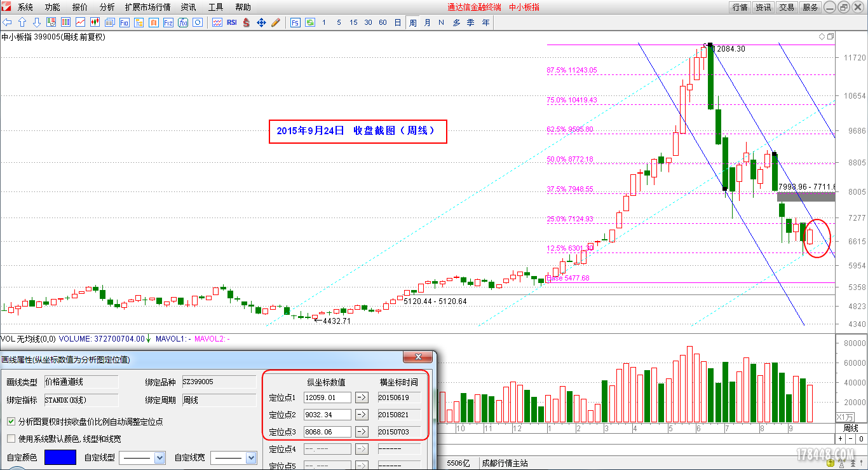Click the 服务 button at top right
This screenshot has height=470, width=868.
(x=810, y=7)
